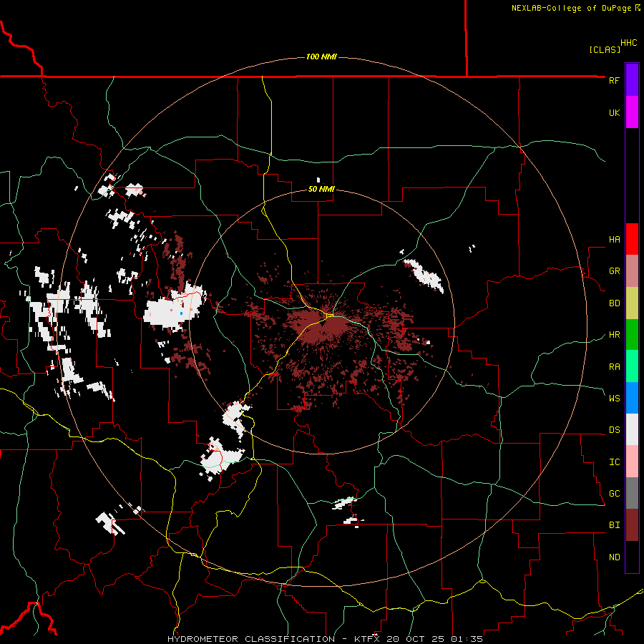Viewport: 644px width, 644px height.
Task: Pick the dark green HR legend swatch
Action: [632, 334]
